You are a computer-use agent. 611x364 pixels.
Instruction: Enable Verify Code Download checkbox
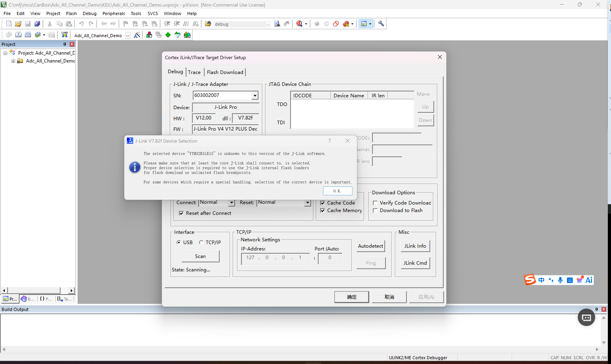[x=375, y=203]
